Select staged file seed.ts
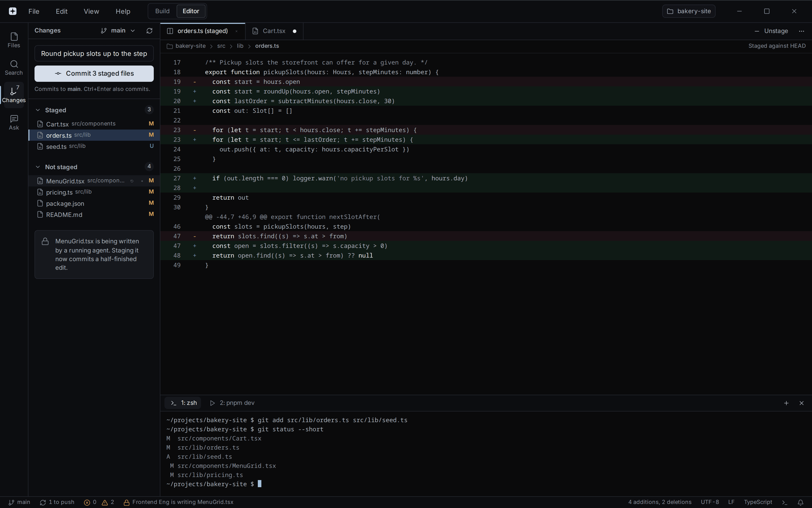Screen dimensions: 812x508 (94, 146)
